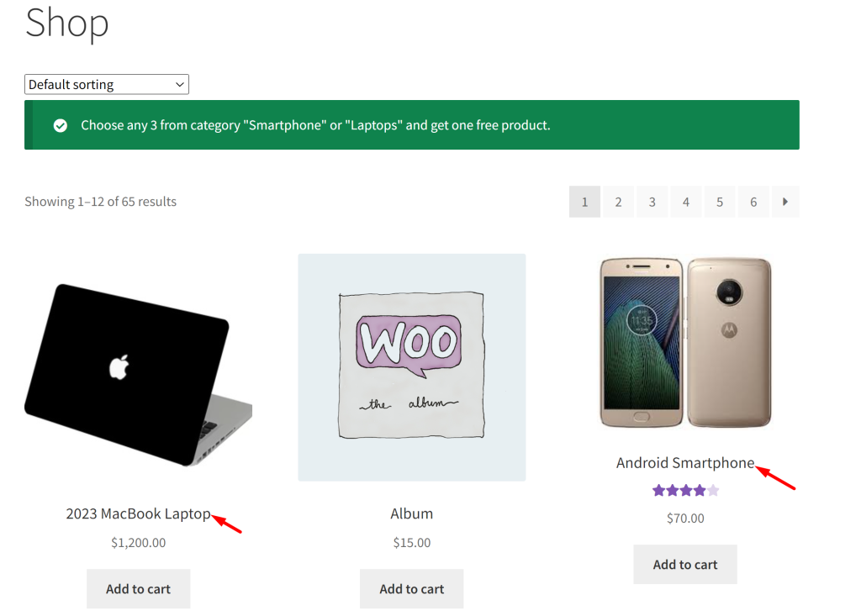
Task: Add 2023 MacBook Laptop to cart
Action: click(139, 588)
